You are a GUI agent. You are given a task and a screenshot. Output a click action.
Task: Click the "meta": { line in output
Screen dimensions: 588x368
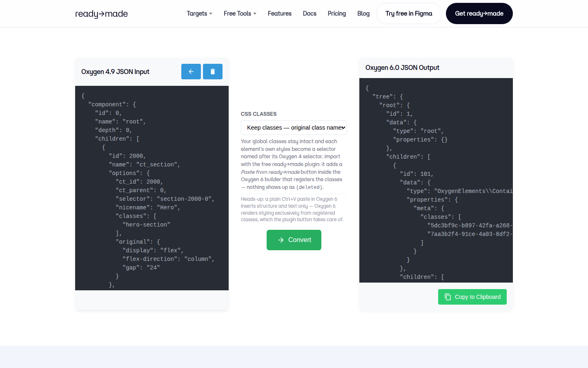[429, 208]
